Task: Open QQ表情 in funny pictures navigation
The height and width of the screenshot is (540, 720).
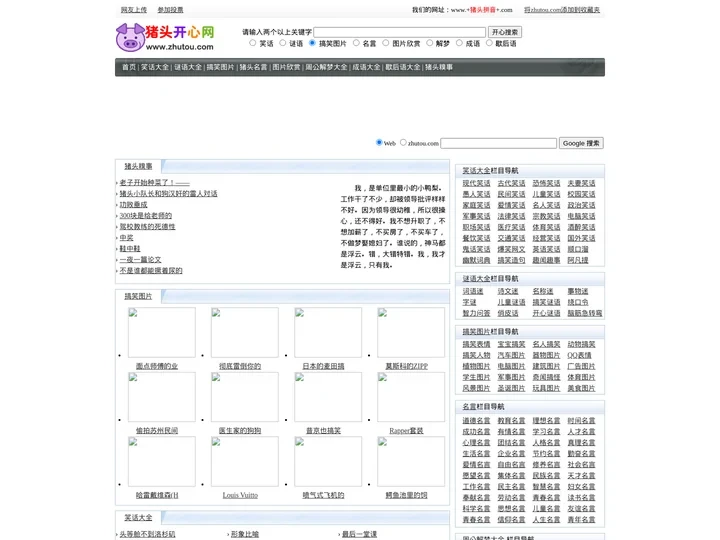Action: click(x=579, y=355)
